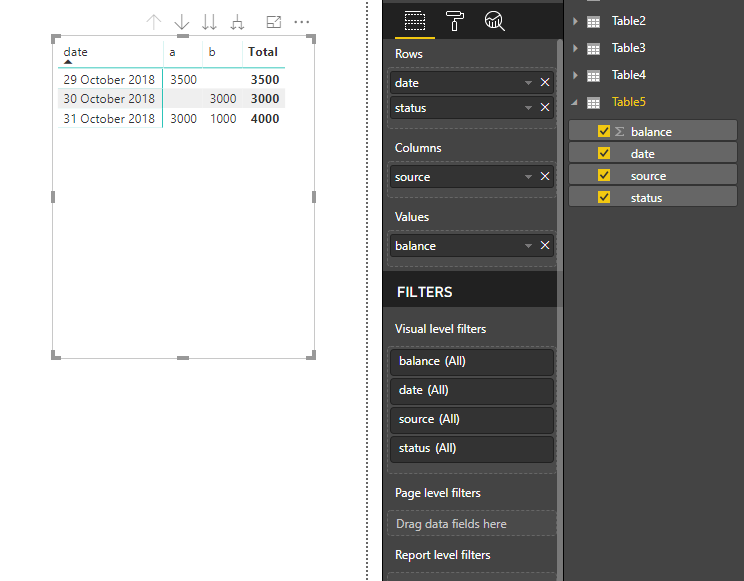Screen dimensions: 744x581
Task: Click column header a in matrix
Action: click(172, 52)
